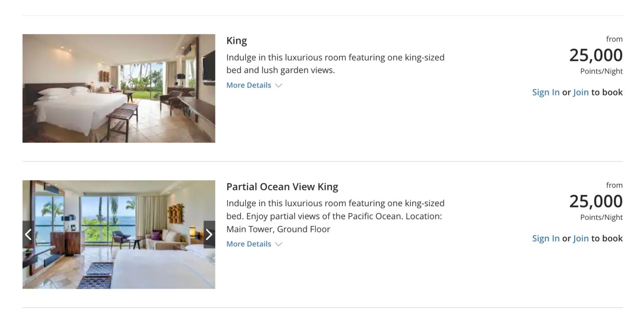Click Sign In for the King room
The height and width of the screenshot is (323, 644).
point(546,92)
